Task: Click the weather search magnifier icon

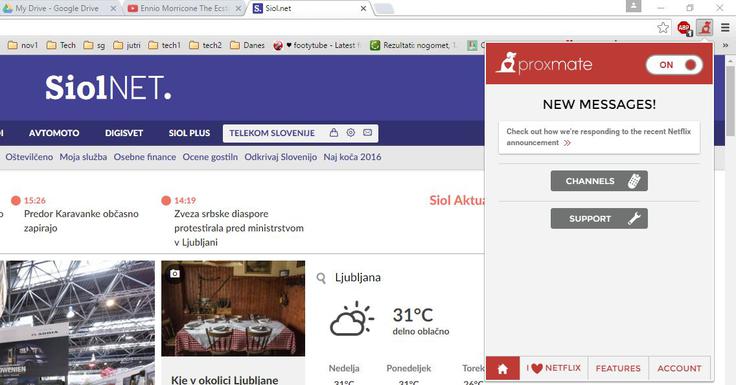Action: click(x=321, y=278)
